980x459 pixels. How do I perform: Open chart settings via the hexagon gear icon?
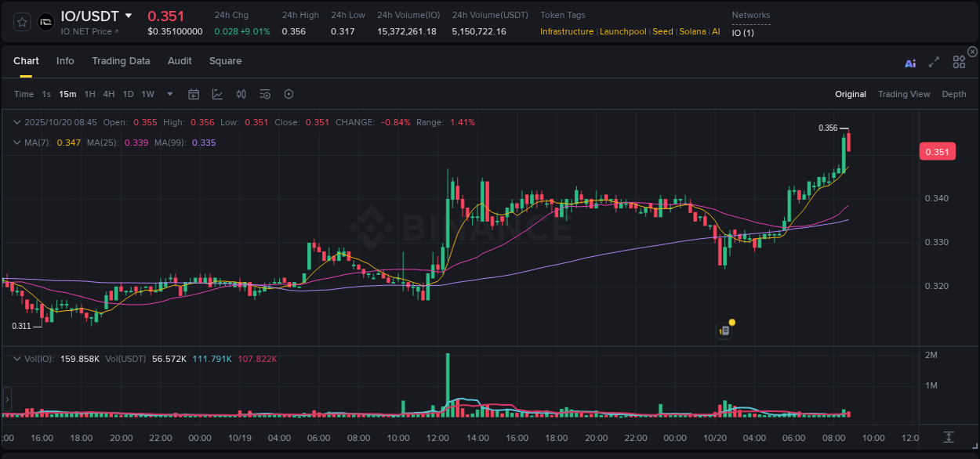[289, 94]
